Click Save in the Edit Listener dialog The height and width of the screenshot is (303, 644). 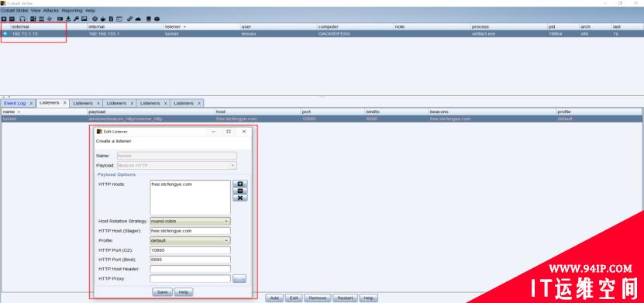162,292
